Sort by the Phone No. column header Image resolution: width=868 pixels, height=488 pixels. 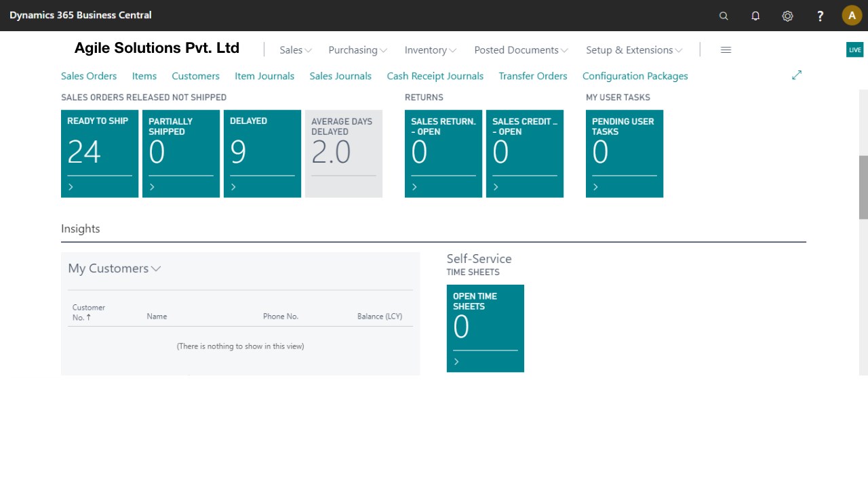pyautogui.click(x=281, y=317)
